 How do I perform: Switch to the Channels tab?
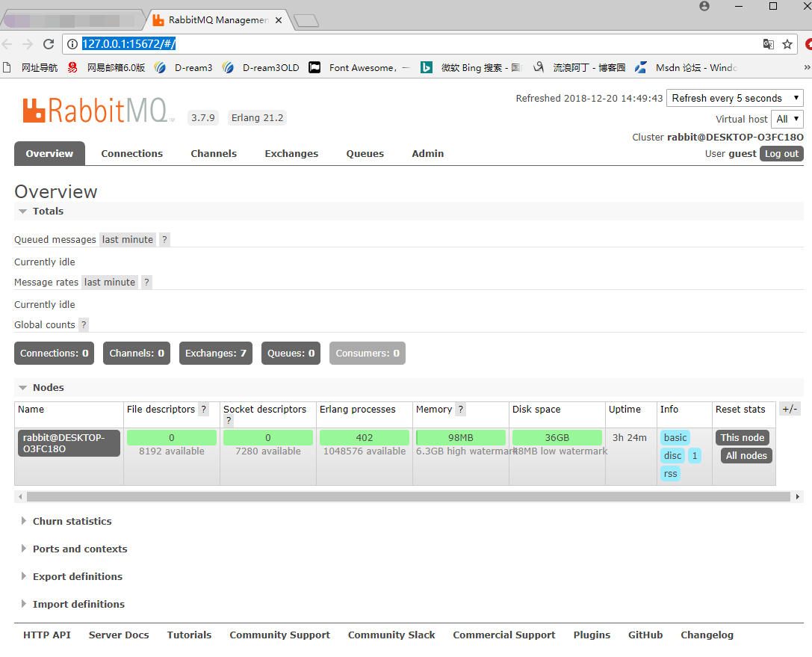coord(214,153)
